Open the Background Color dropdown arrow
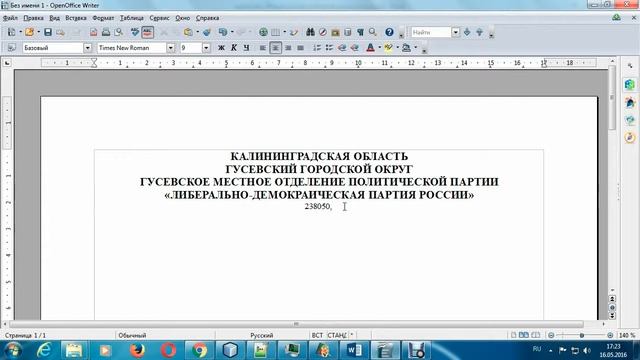Viewport: 640px width, 360px height. pyautogui.click(x=416, y=48)
